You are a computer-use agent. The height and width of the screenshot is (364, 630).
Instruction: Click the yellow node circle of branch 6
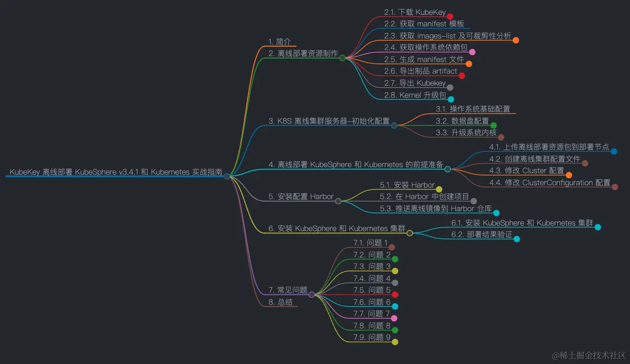(x=409, y=233)
